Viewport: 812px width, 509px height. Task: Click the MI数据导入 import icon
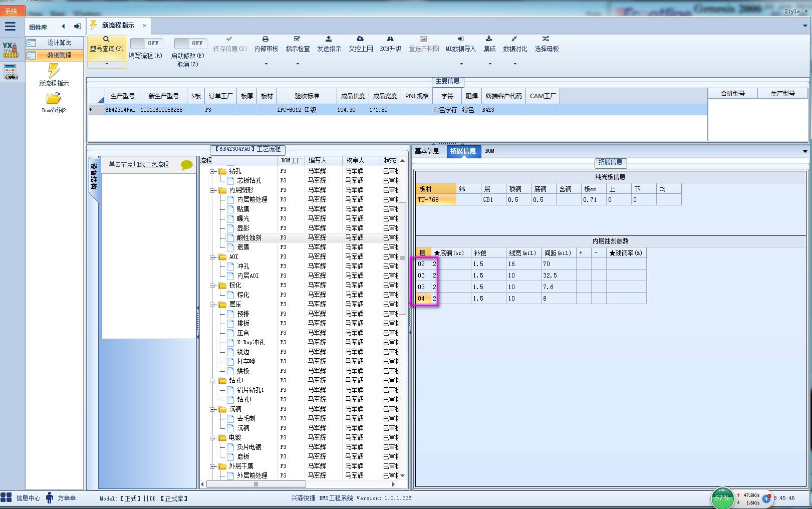pyautogui.click(x=460, y=39)
